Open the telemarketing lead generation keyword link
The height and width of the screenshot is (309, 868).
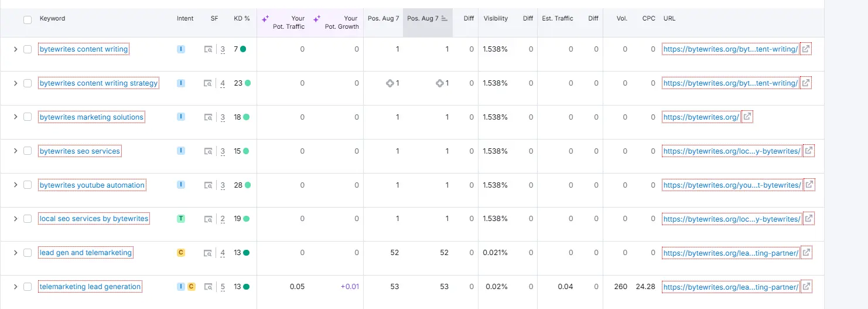(x=90, y=287)
